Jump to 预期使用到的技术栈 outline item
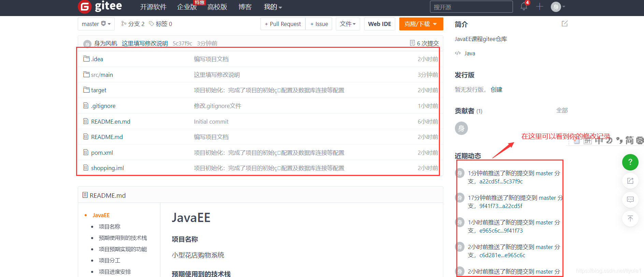The width and height of the screenshot is (644, 277). click(123, 238)
